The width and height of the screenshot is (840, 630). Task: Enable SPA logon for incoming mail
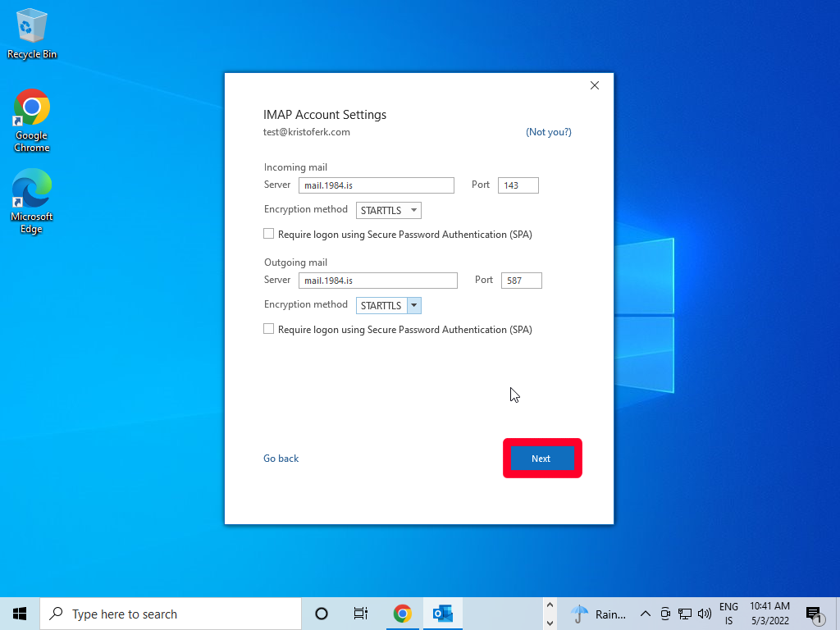pyautogui.click(x=268, y=234)
